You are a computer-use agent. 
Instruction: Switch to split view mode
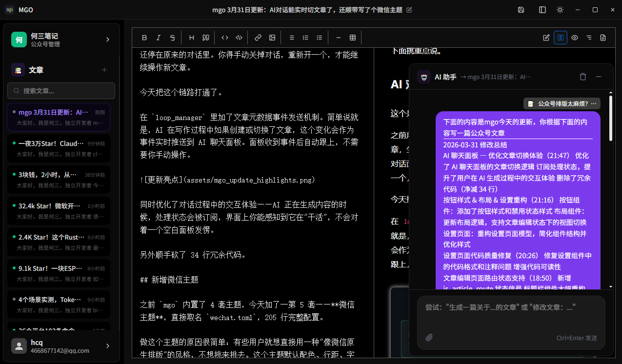(x=560, y=38)
